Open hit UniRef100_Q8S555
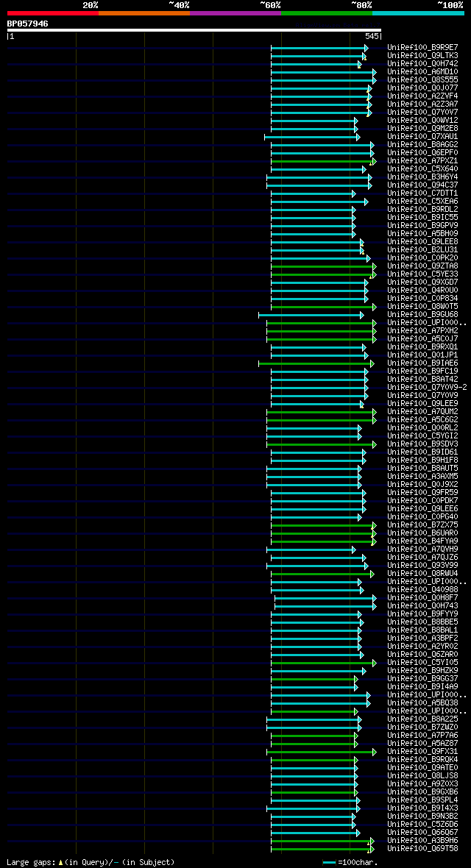The width and height of the screenshot is (471, 868). (x=422, y=79)
